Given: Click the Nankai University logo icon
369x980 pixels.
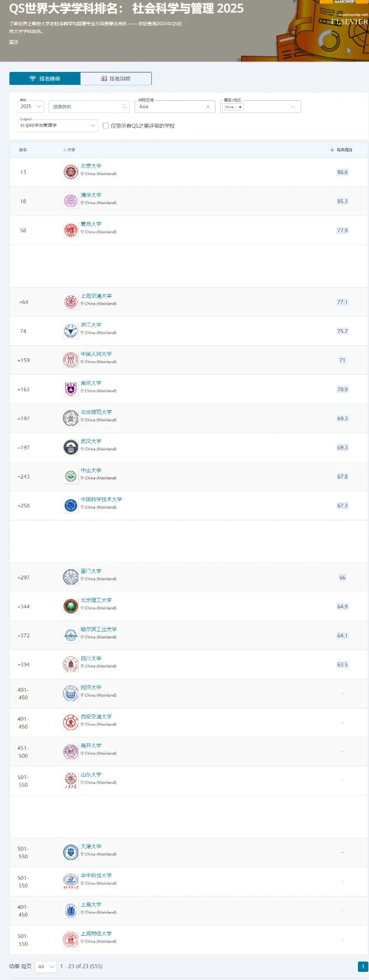Looking at the screenshot, I should pyautogui.click(x=69, y=750).
